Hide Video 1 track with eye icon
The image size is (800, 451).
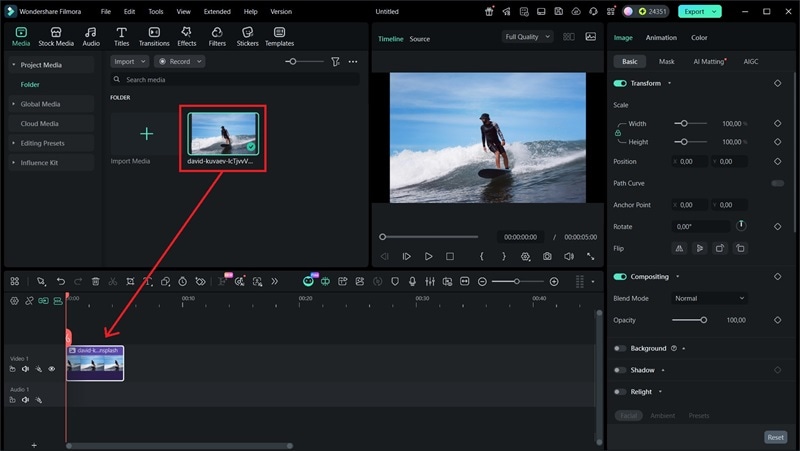(52, 369)
